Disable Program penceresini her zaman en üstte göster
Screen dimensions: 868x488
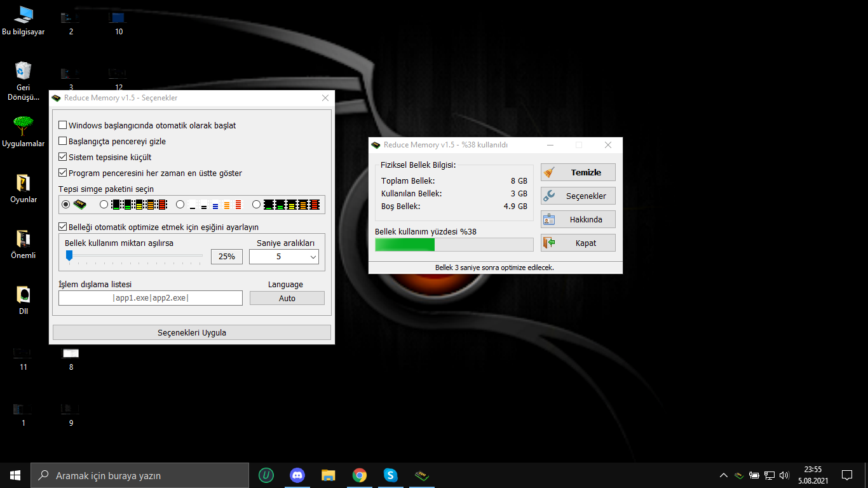tap(63, 173)
